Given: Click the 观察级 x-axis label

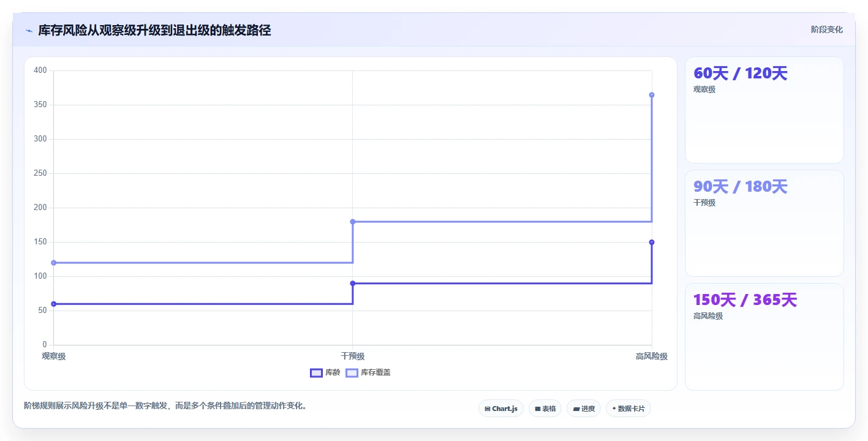Looking at the screenshot, I should [54, 356].
